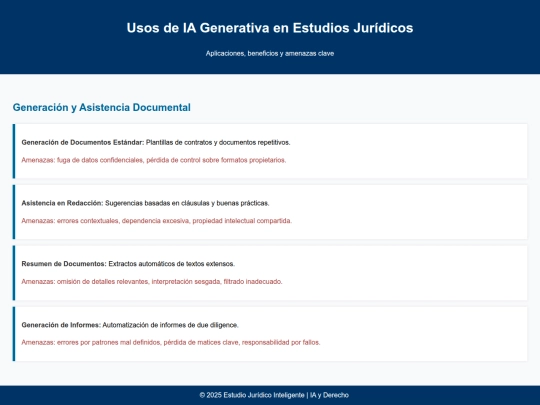The image size is (540, 405).
Task: Click the threat line starting 'errores contextuales'
Action: coord(157,221)
